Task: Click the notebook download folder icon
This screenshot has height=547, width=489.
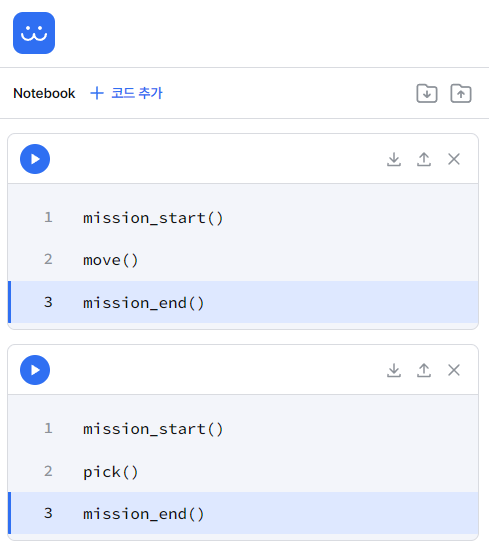Action: point(427,93)
